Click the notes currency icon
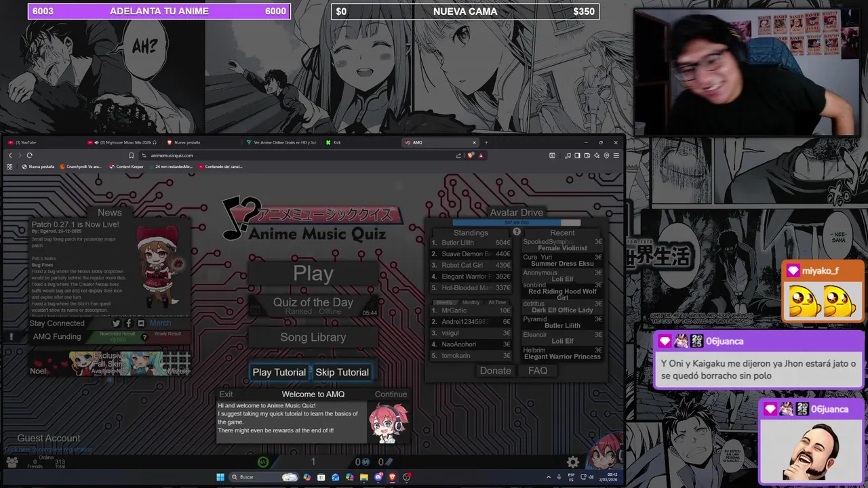This screenshot has height=488, width=868. coord(366,462)
